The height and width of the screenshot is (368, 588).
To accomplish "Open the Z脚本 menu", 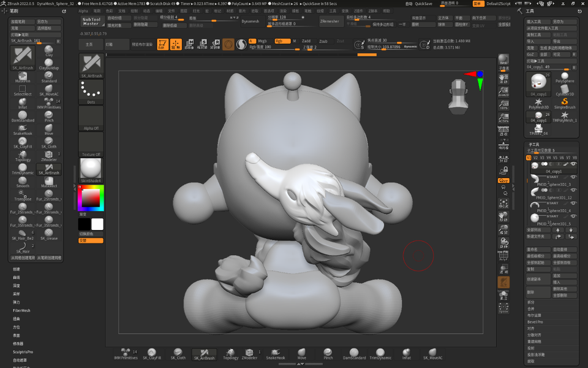I will pyautogui.click(x=373, y=11).
